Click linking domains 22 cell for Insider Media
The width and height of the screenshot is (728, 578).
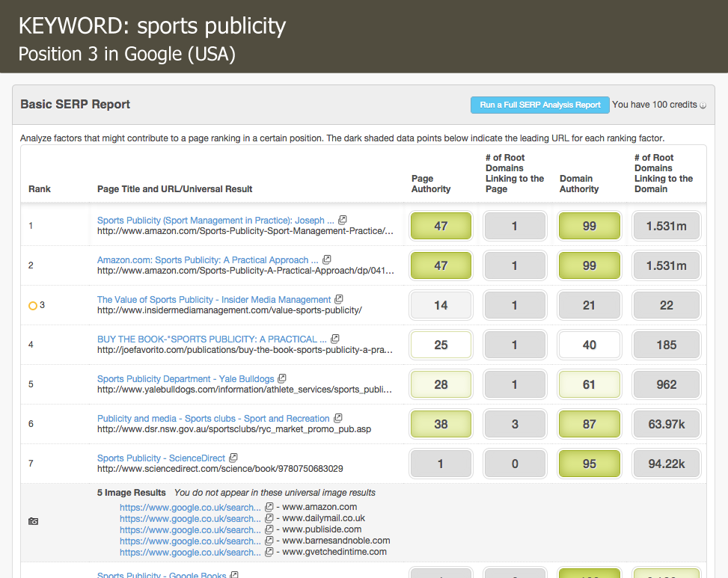(x=666, y=305)
